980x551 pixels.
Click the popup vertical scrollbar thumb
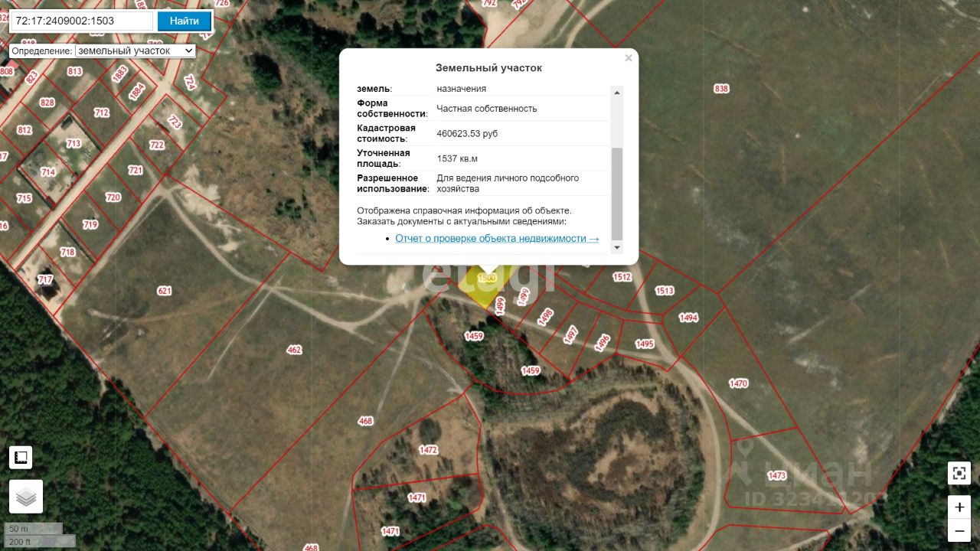617,194
